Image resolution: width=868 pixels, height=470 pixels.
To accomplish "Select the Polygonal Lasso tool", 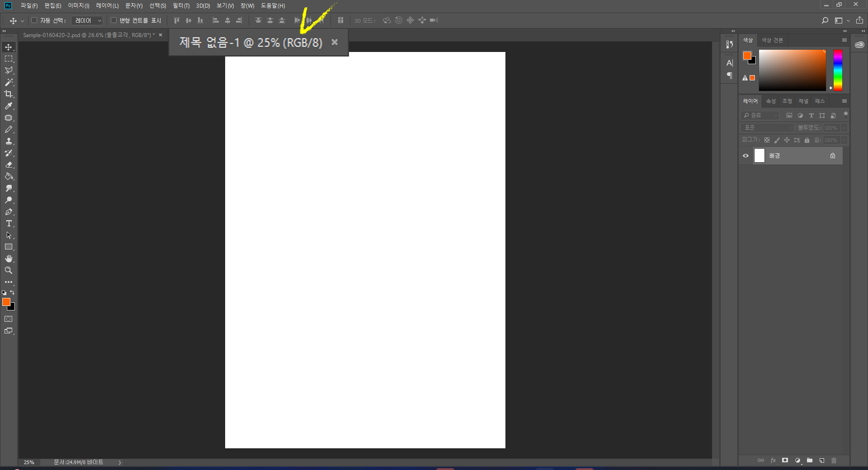I will (9, 70).
